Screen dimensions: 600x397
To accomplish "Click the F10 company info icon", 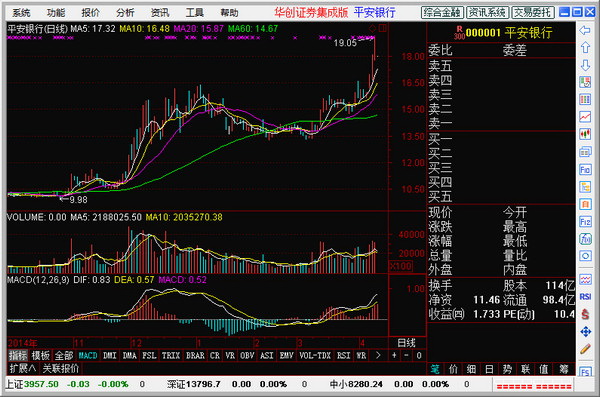I will pos(585,169).
